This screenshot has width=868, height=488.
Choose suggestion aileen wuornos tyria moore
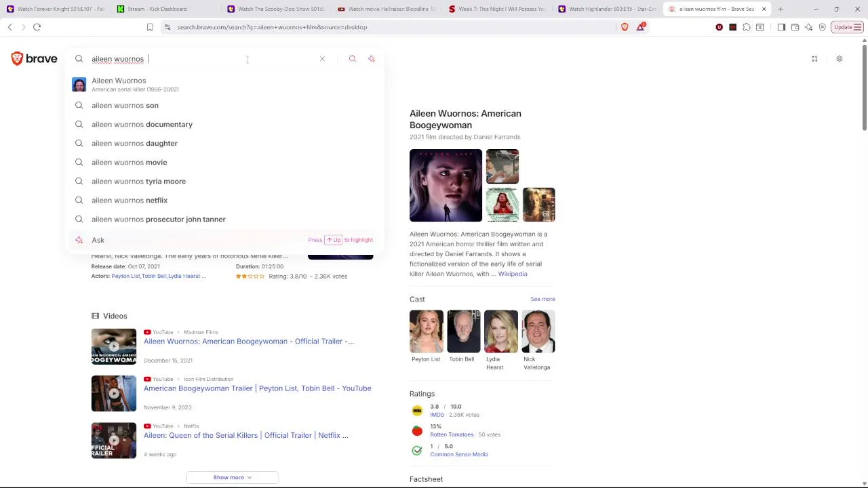coord(224,181)
